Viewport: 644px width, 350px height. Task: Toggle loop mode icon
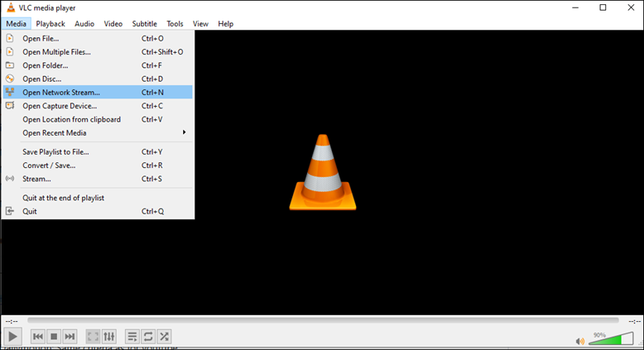148,337
